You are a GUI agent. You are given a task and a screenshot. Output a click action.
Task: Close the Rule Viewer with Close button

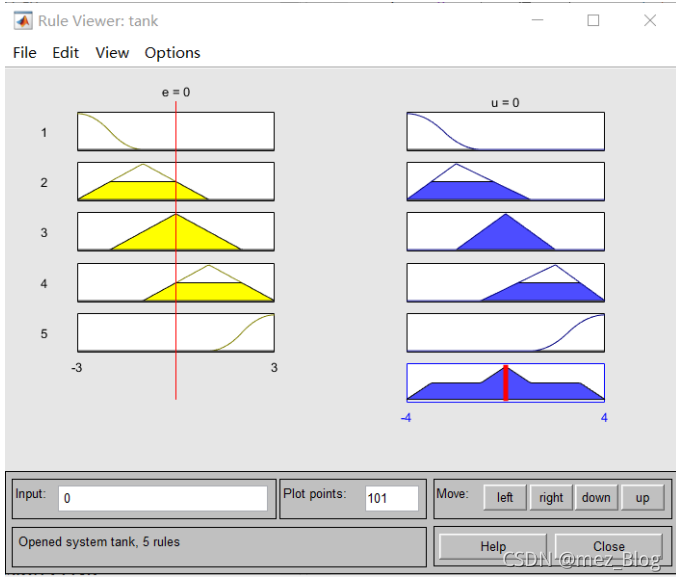point(608,546)
